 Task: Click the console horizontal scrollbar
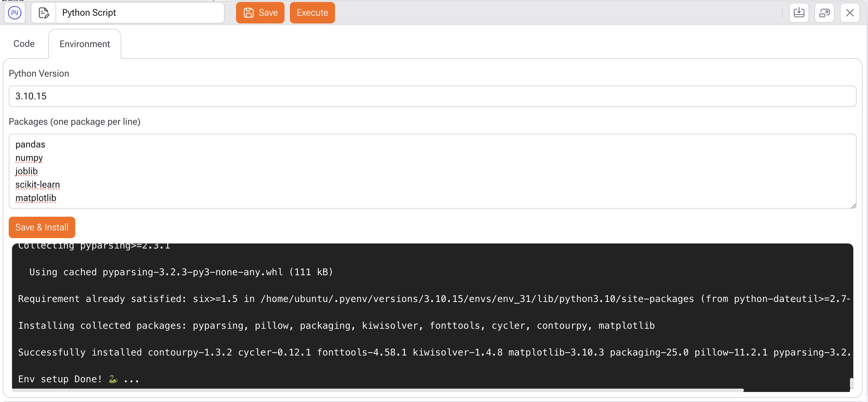377,390
